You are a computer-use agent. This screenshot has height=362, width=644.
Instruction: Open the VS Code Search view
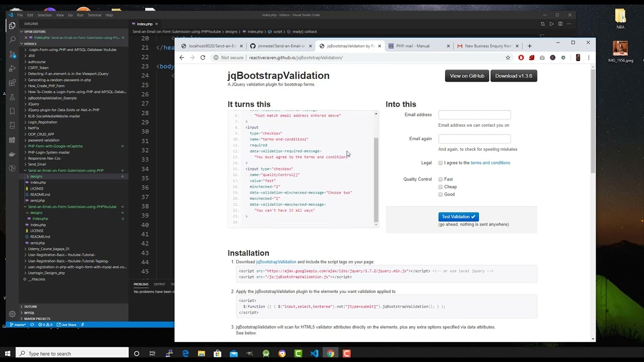click(x=12, y=40)
